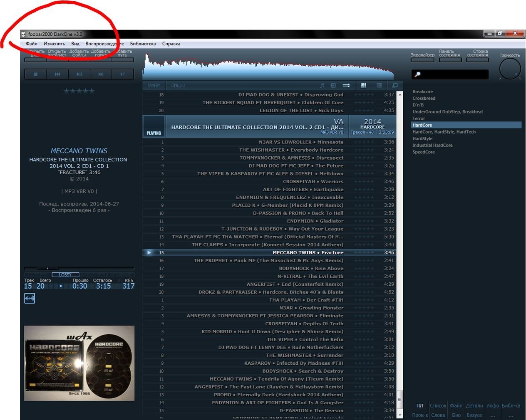Image resolution: width=526 pixels, height=420 pixels.
Task: Open the Справка menu
Action: pos(171,44)
